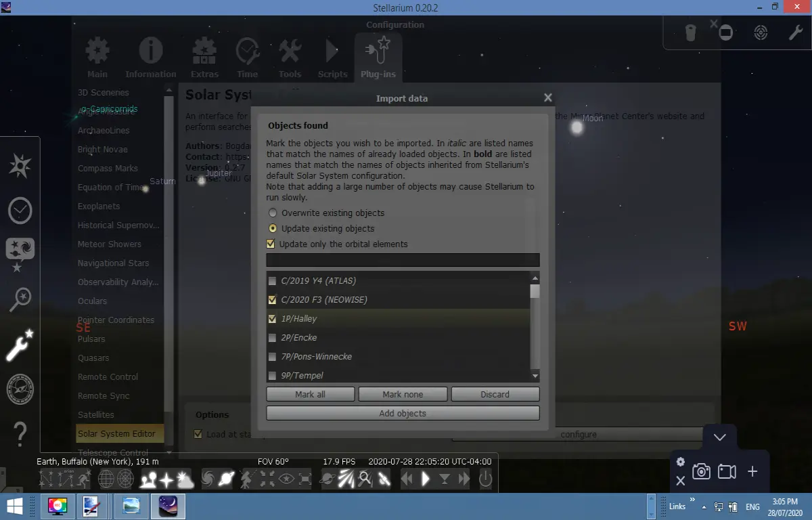Check the 2P/Encke checkbox
Viewport: 812px width, 520px height.
click(x=272, y=337)
